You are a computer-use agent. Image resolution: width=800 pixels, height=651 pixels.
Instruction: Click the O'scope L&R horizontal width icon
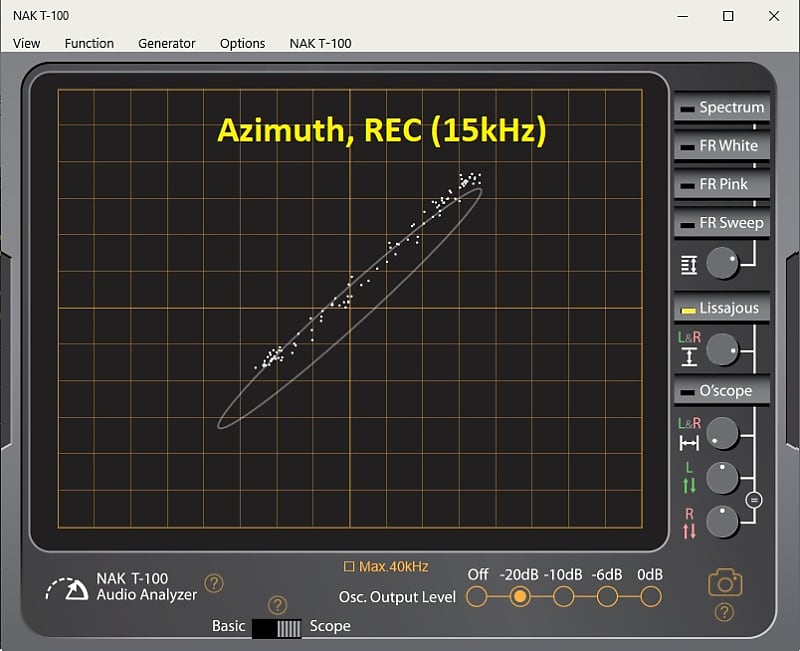pos(689,443)
